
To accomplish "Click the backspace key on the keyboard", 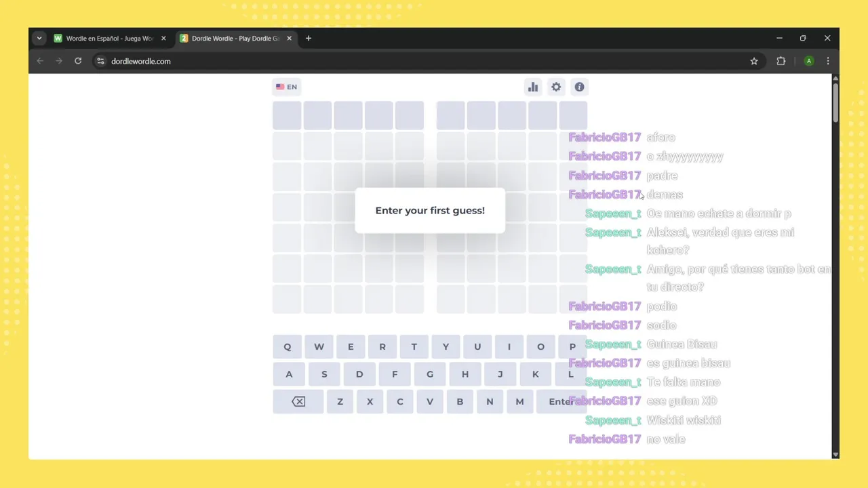I will 298,401.
